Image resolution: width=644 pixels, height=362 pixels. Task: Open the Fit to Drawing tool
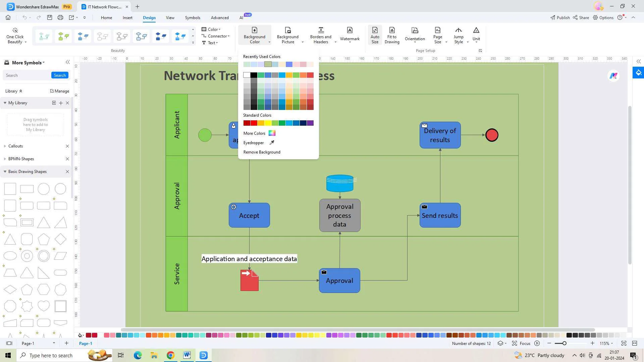click(391, 35)
